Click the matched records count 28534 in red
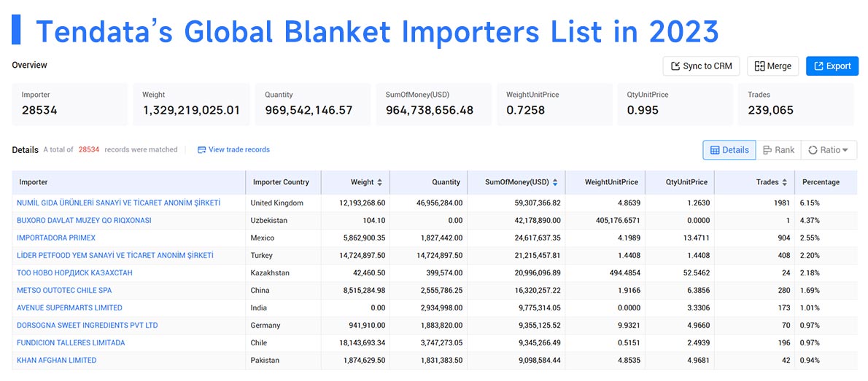The height and width of the screenshot is (381, 868). tap(88, 149)
